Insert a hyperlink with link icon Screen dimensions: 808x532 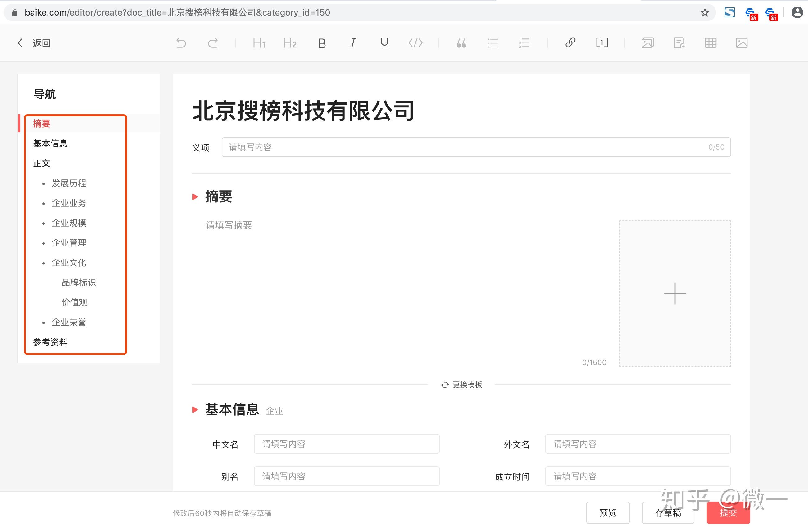(570, 43)
